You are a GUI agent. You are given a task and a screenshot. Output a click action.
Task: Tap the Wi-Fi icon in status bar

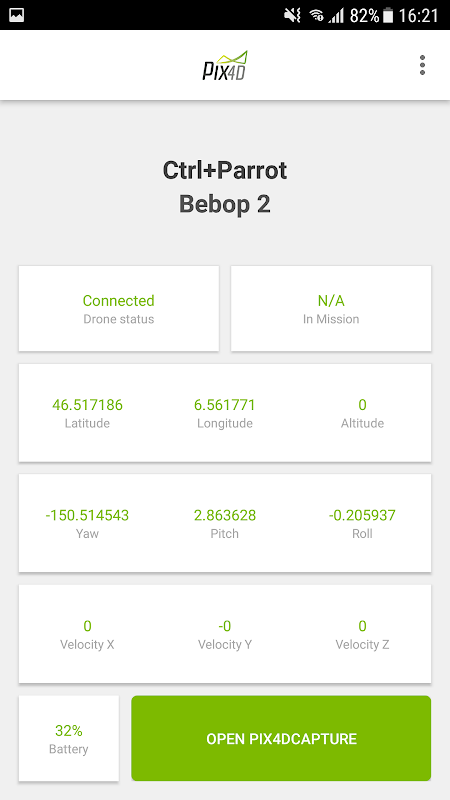[316, 16]
